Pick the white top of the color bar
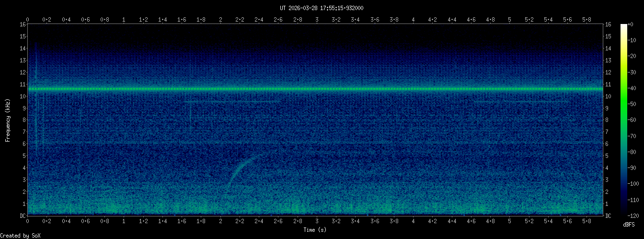Image resolution: width=644 pixels, height=239 pixels. 623,26
